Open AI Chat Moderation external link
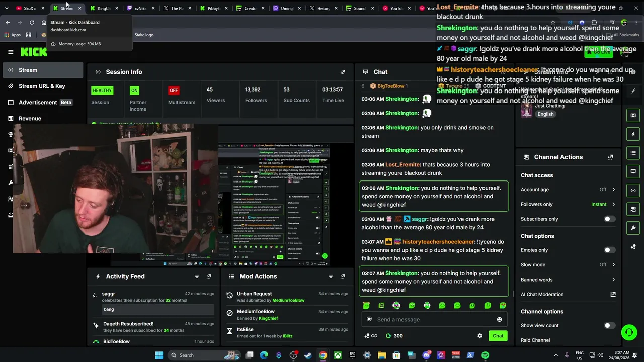The image size is (644, 362). (x=613, y=294)
